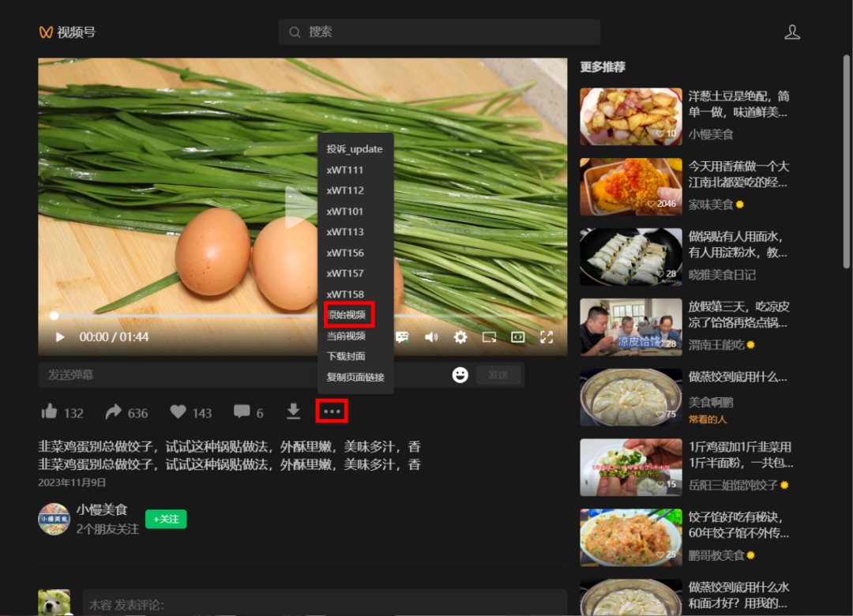Click the page vertical scrollbar
The width and height of the screenshot is (853, 616).
tap(847, 161)
